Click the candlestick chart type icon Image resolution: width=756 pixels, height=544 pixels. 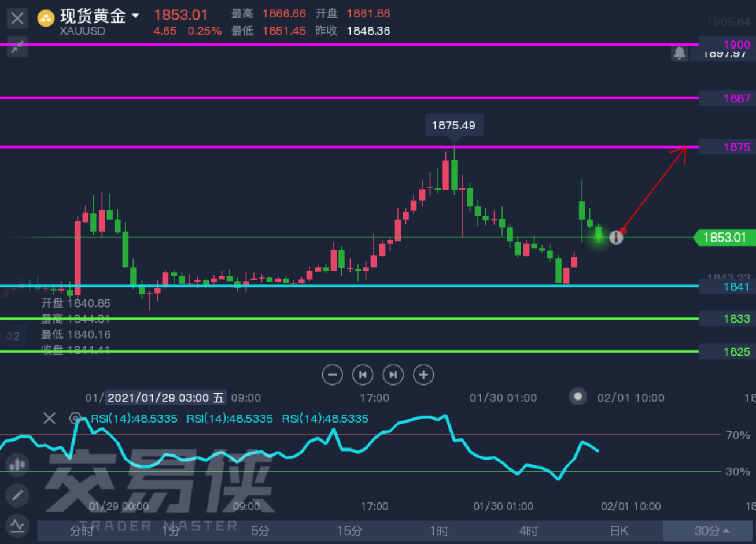click(17, 464)
